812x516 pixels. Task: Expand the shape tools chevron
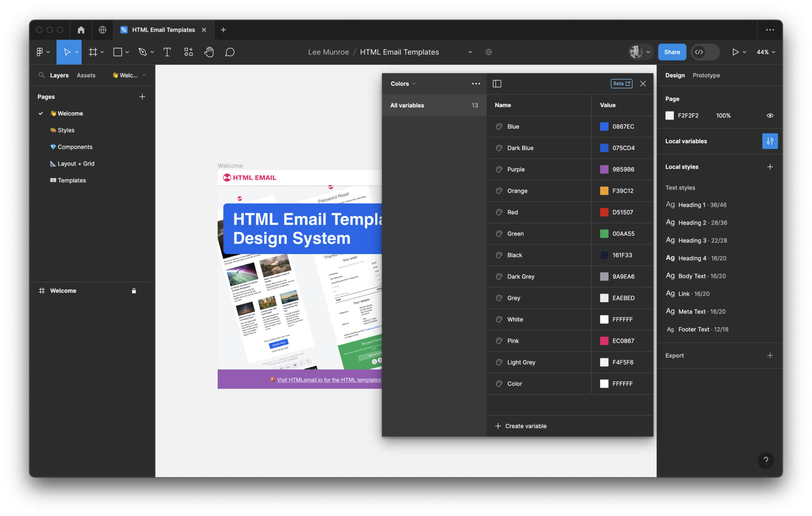tap(127, 52)
